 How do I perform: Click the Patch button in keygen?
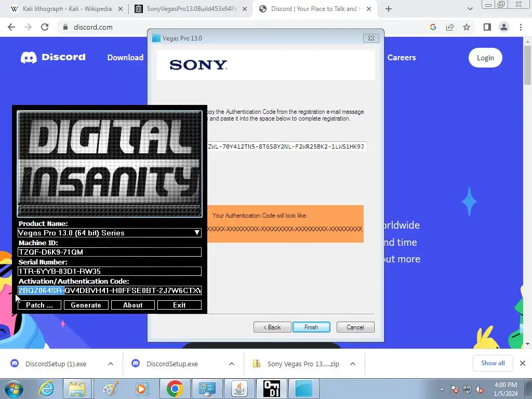point(39,305)
